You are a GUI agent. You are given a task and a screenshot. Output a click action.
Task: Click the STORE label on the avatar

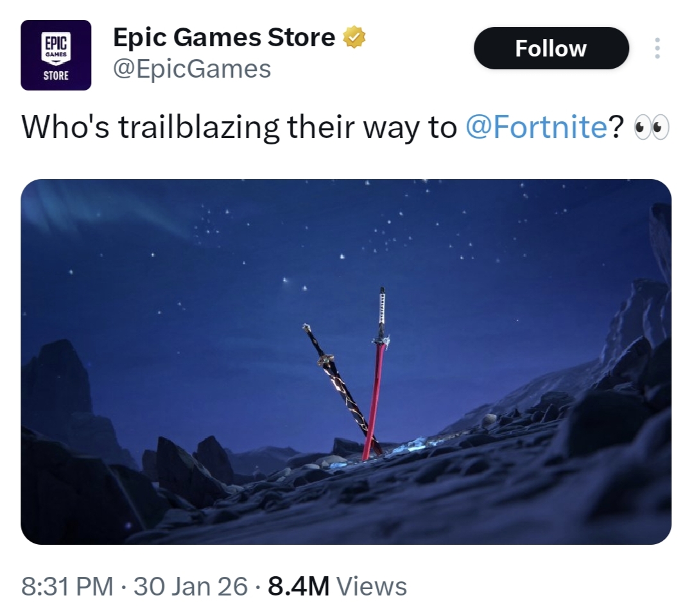coord(56,75)
